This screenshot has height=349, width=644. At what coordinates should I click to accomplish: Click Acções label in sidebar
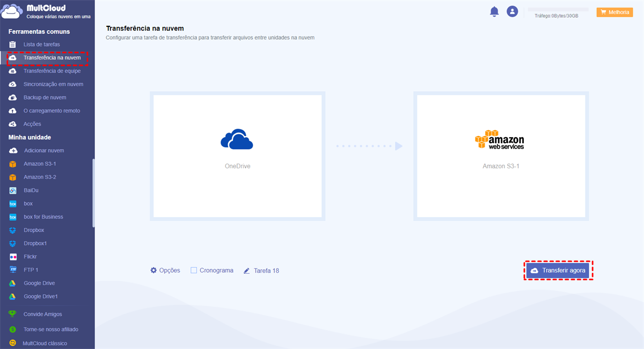[32, 124]
